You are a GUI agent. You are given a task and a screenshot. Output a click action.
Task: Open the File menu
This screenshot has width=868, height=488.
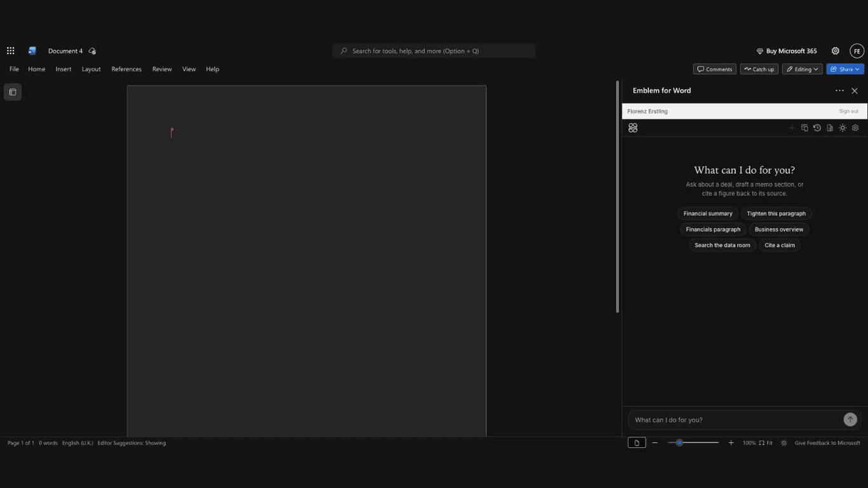[x=14, y=69]
